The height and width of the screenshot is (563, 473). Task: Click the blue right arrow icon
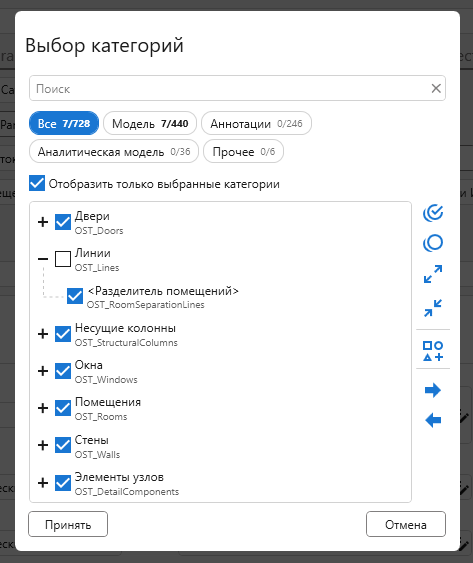tap(433, 390)
